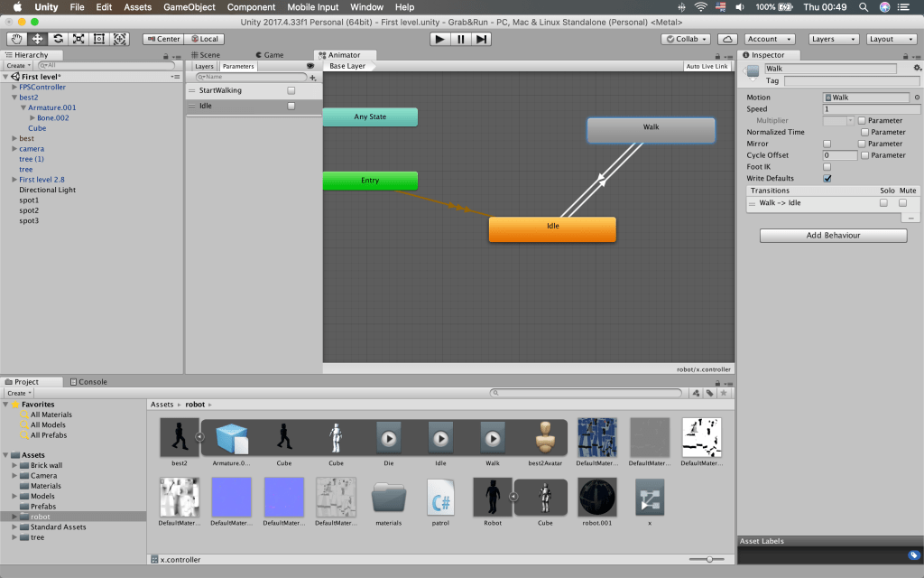The image size is (924, 578).
Task: Enable the Foot IK checkbox
Action: [x=827, y=167]
